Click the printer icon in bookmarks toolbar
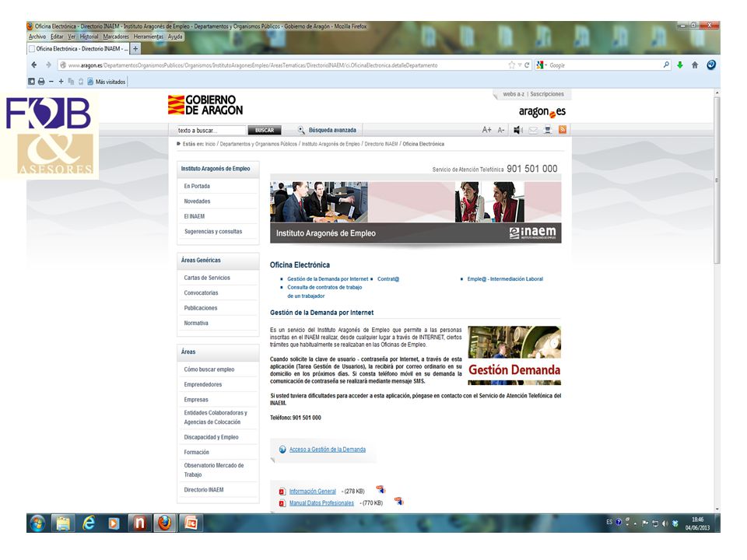Viewport: 747px width, 560px height. click(41, 82)
